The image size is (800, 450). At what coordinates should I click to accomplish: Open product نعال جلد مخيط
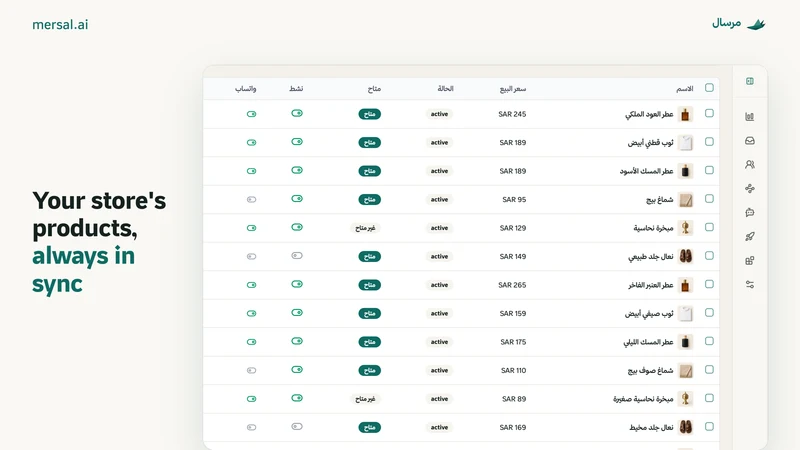point(651,428)
